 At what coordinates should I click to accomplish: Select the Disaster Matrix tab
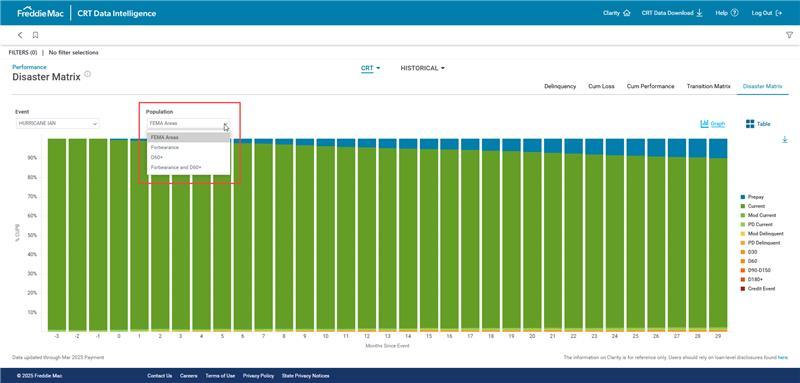click(x=762, y=87)
